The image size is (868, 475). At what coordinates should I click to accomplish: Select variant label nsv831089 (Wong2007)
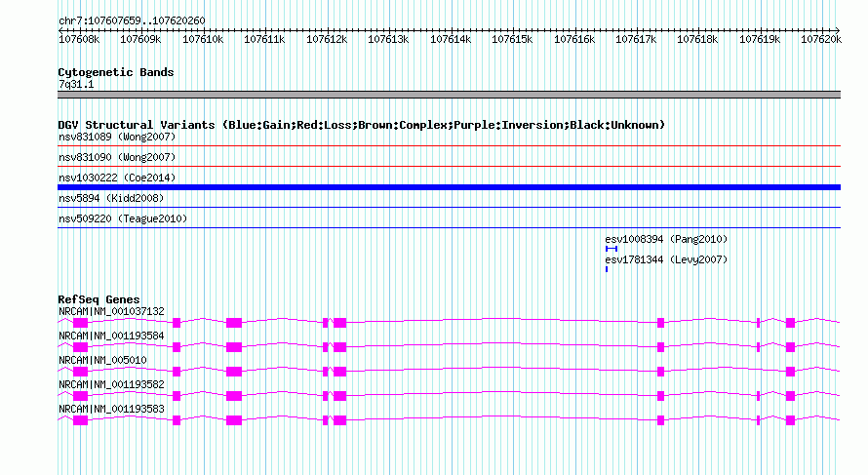pos(117,137)
